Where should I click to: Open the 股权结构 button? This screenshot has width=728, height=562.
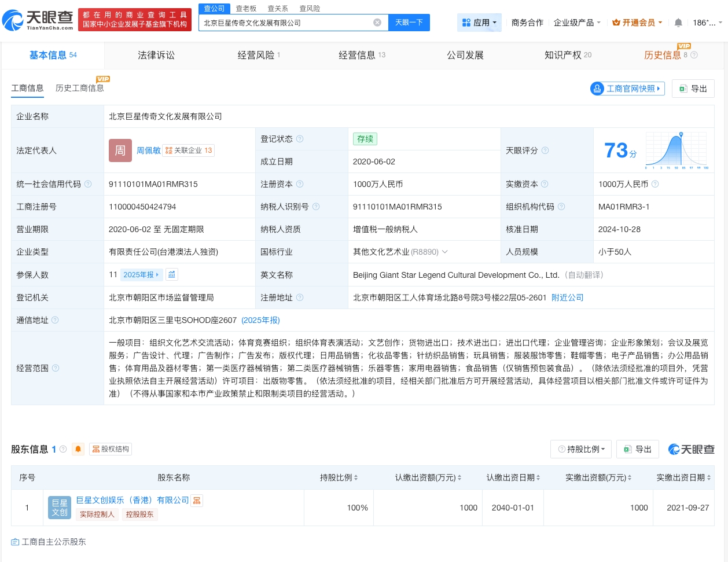111,449
